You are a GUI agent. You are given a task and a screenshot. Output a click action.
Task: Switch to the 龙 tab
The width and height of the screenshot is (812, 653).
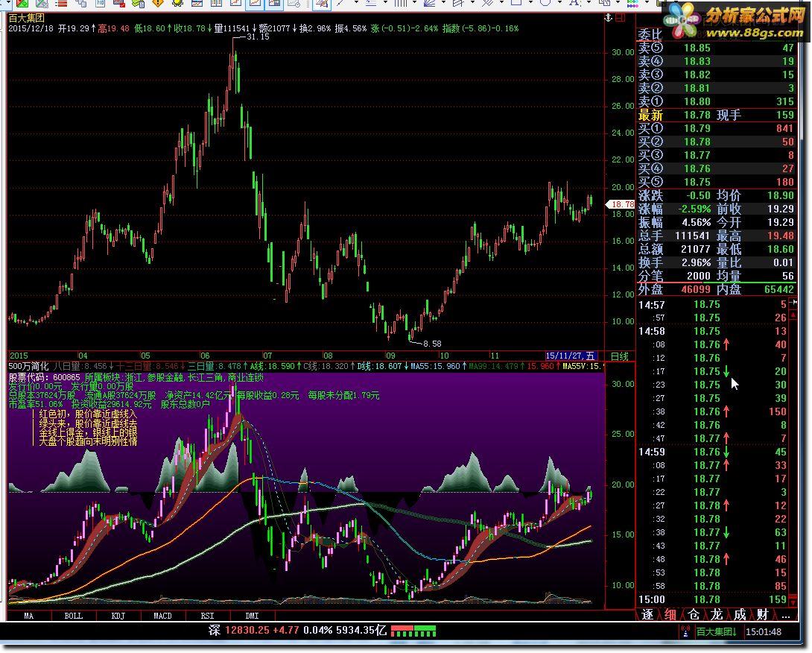pyautogui.click(x=716, y=615)
